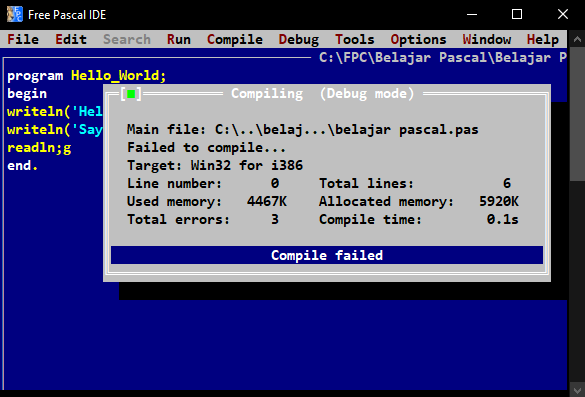This screenshot has width=585, height=397.
Task: Open the Tools menu
Action: [x=354, y=39]
